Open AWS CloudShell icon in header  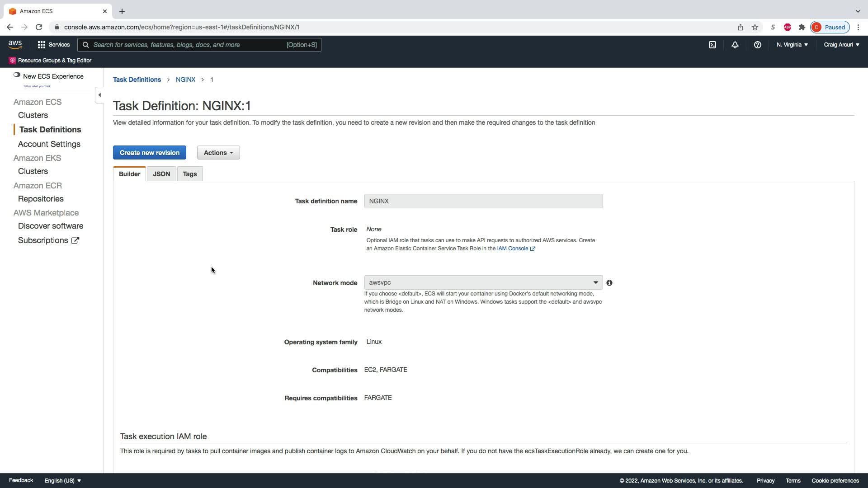click(x=712, y=45)
